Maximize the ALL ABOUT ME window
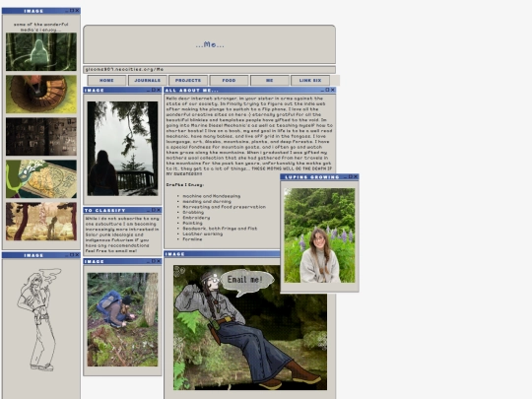 click(327, 90)
